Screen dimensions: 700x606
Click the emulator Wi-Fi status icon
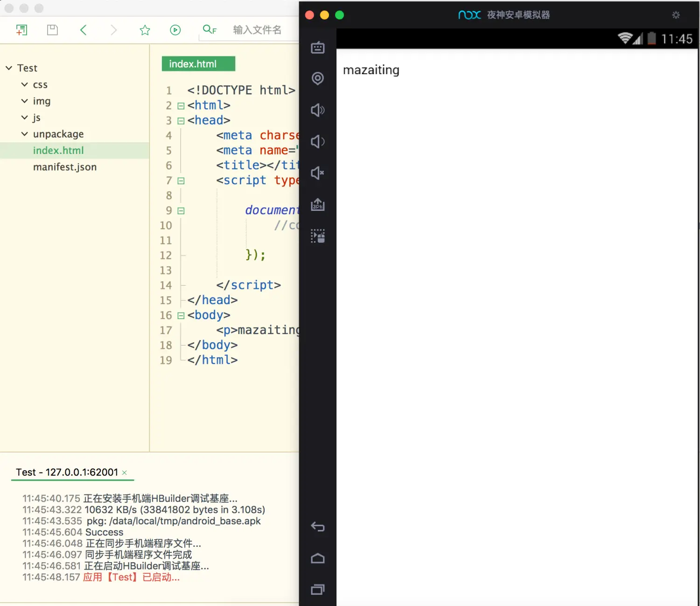625,38
